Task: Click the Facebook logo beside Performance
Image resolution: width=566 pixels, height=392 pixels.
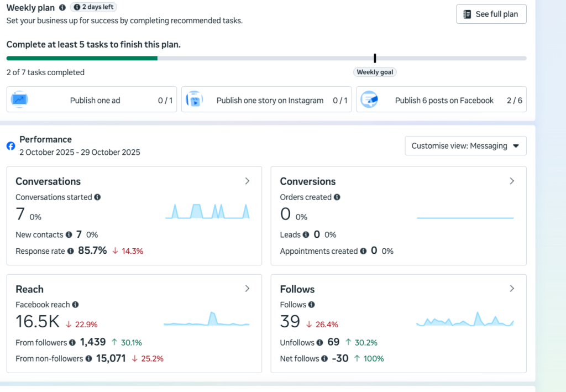Action: (x=11, y=146)
